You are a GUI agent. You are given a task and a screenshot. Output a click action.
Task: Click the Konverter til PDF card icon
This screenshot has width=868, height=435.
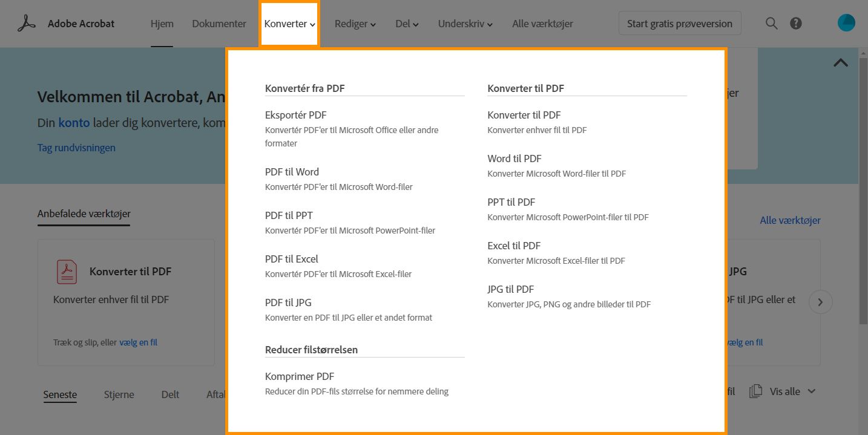(x=67, y=272)
